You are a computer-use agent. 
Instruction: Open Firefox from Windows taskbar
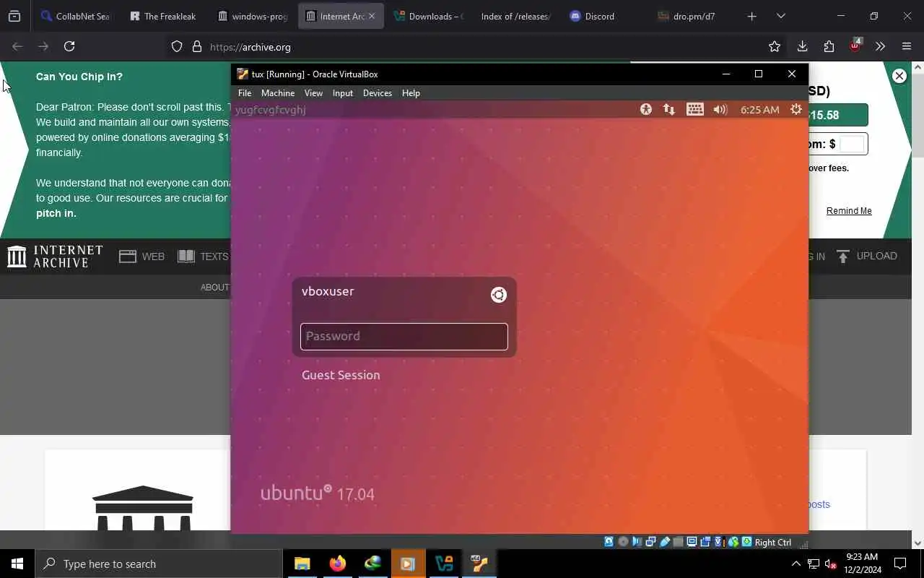click(337, 564)
